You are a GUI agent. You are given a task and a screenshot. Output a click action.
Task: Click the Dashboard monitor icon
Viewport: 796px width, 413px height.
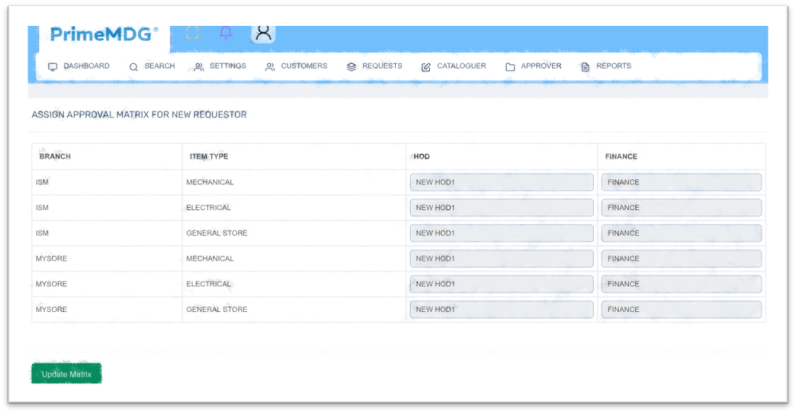53,67
